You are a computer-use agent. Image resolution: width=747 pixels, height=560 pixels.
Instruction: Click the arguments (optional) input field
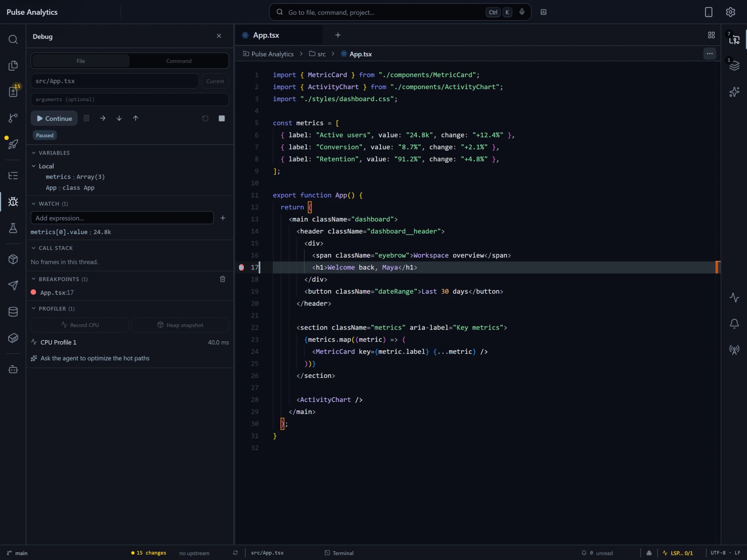[130, 99]
